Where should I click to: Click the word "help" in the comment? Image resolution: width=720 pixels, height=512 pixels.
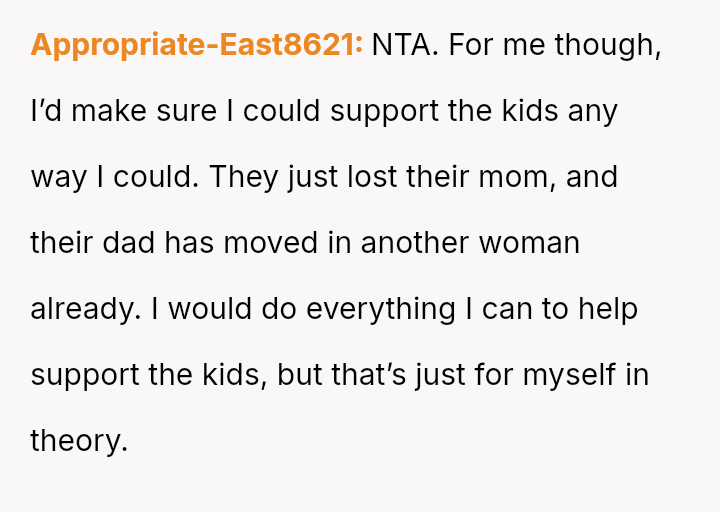click(x=607, y=309)
